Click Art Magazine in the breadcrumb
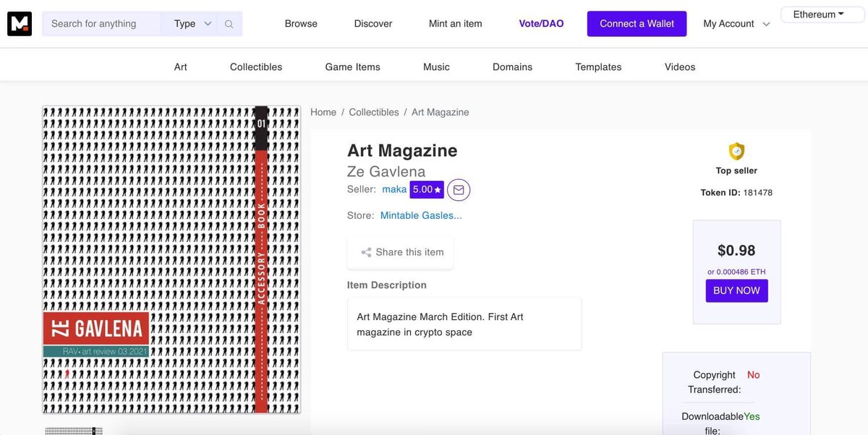 (441, 112)
